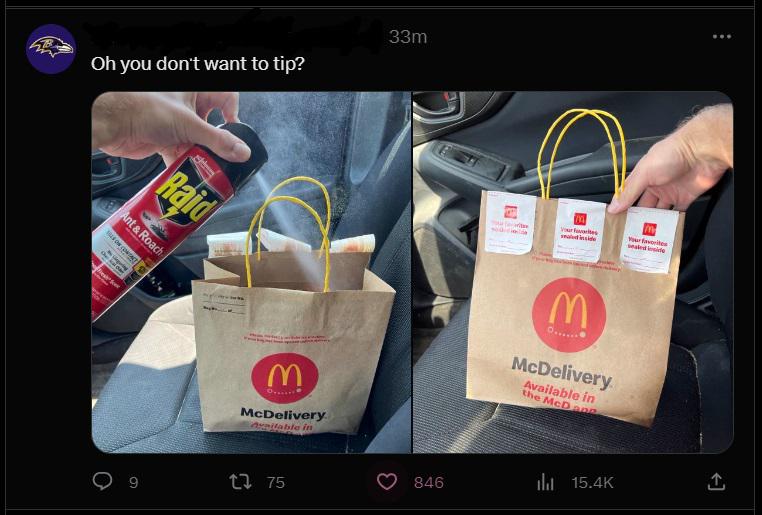The height and width of the screenshot is (515, 762).
Task: Open the left photo with Raid spray
Action: pos(251,272)
